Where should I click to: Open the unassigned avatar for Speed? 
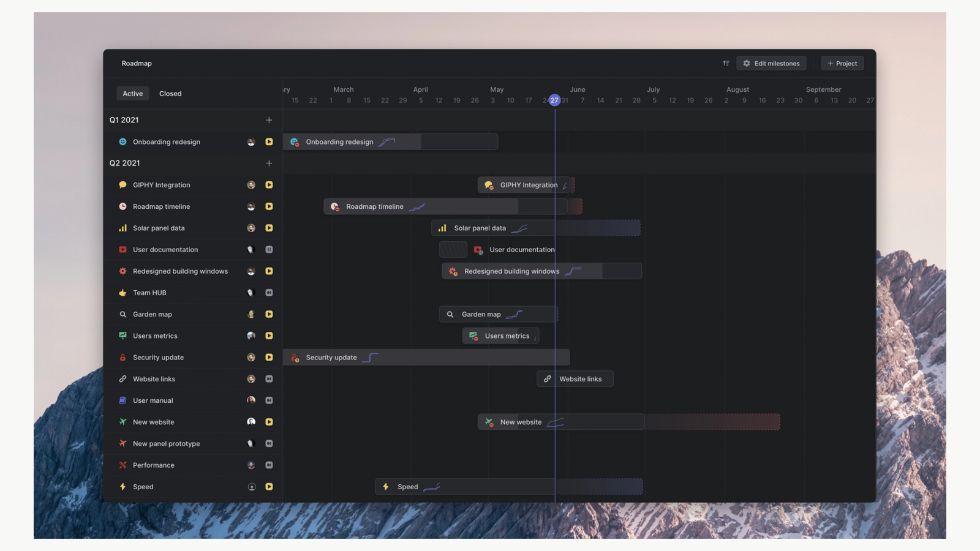251,487
